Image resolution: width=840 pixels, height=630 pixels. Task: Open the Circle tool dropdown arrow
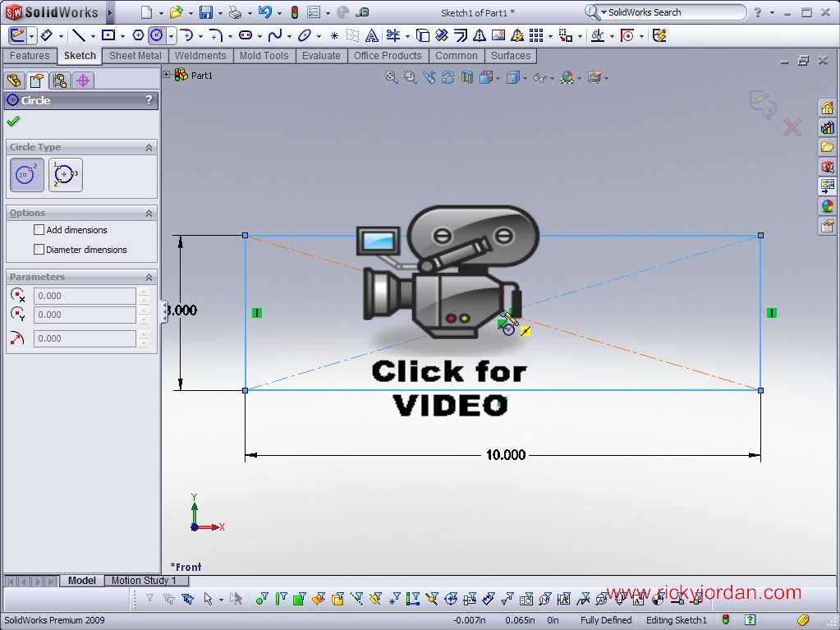(170, 34)
